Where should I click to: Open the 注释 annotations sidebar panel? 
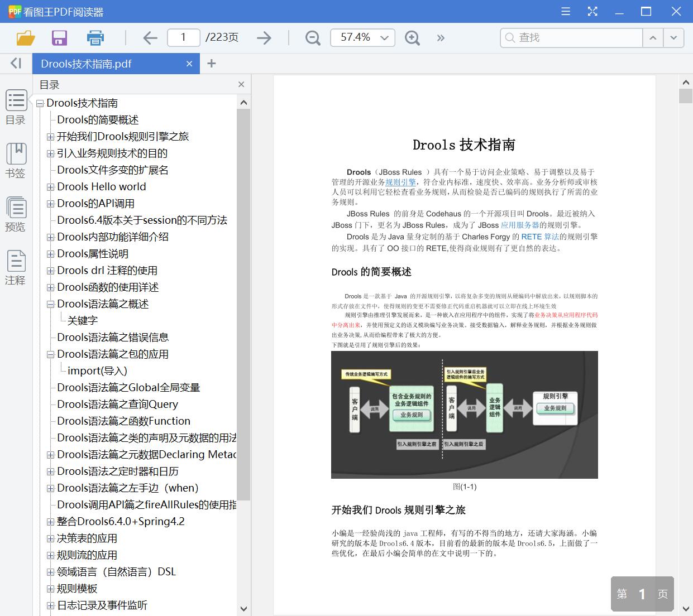(16, 268)
